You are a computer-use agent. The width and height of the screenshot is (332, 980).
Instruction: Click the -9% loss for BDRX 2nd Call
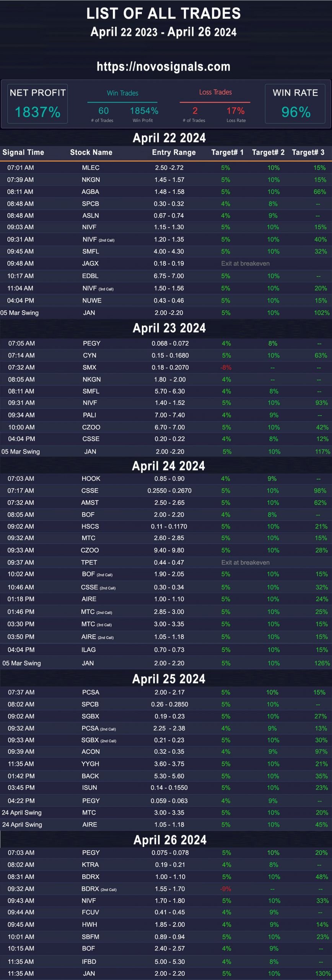(226, 889)
